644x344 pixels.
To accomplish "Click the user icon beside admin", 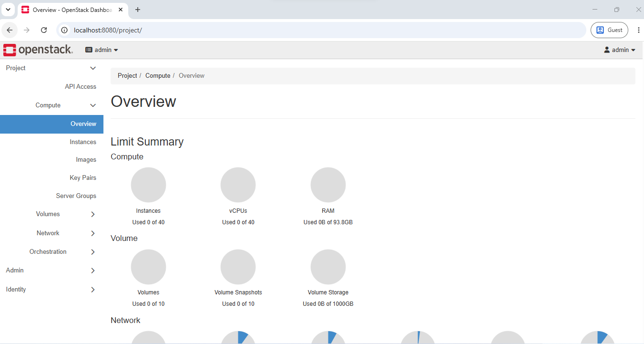I will [x=607, y=50].
